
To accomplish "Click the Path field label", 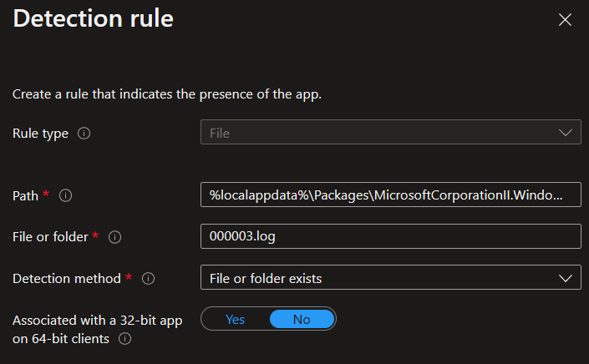I will 26,195.
